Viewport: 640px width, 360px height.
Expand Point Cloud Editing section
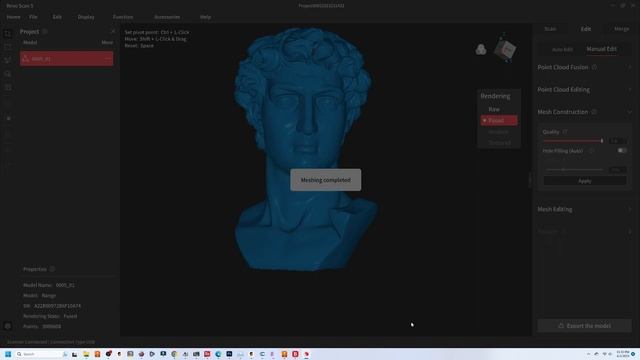point(629,89)
